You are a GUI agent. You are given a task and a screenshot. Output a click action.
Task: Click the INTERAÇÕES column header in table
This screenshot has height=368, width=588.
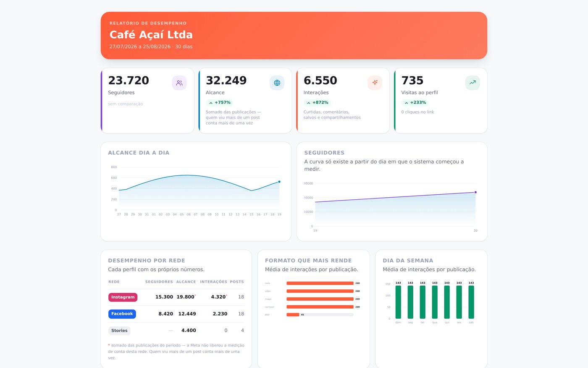[213, 282]
